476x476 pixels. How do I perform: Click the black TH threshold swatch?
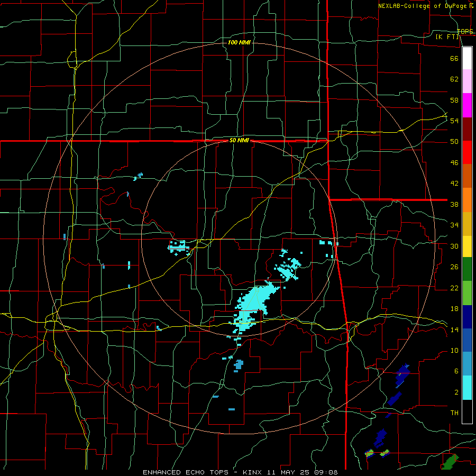[x=467, y=411]
